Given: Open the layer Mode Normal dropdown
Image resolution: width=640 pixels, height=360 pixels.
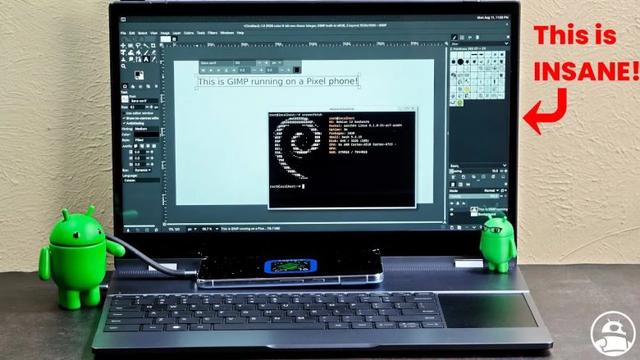Looking at the screenshot, I should coord(491,191).
